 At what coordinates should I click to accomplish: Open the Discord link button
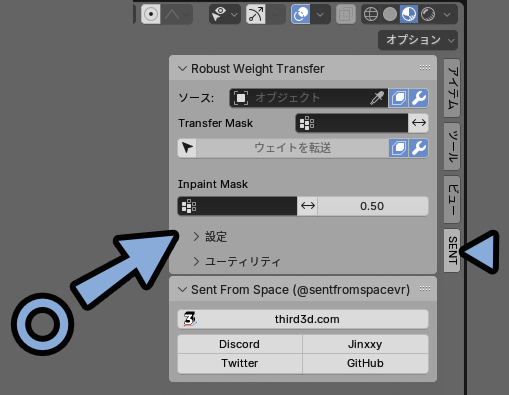click(x=240, y=344)
